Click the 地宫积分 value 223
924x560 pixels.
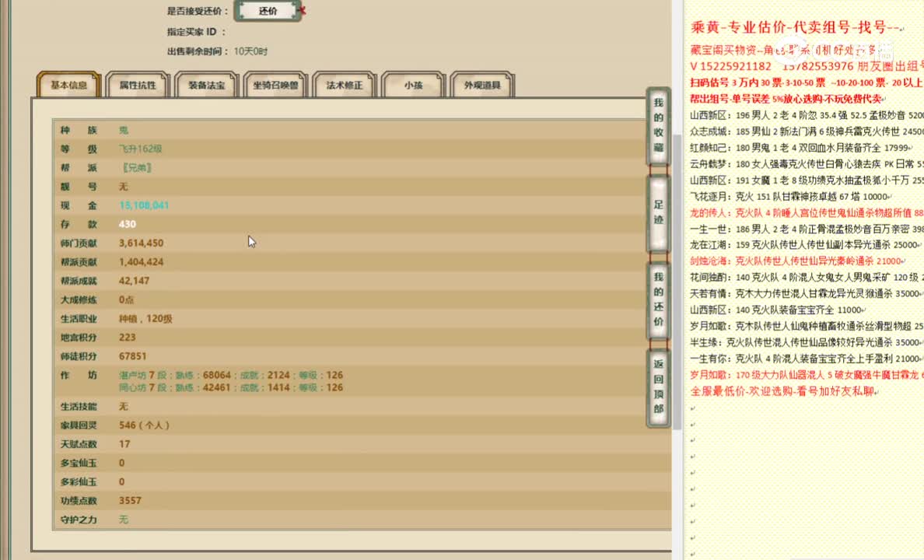tap(128, 338)
